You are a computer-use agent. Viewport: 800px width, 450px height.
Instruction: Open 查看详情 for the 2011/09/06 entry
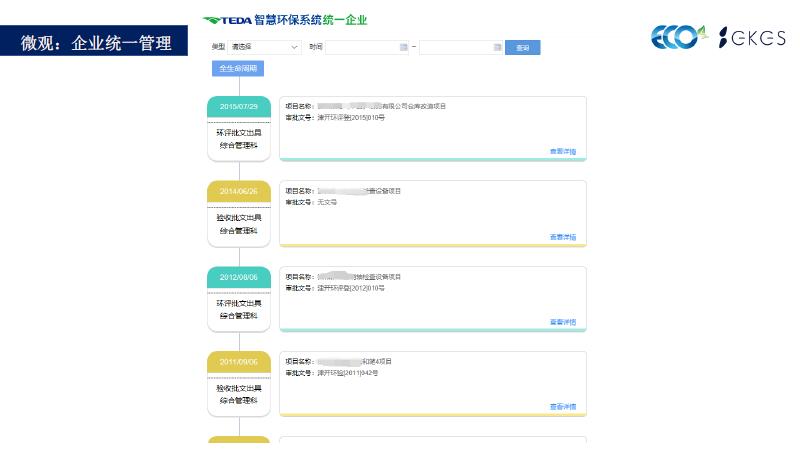pos(562,407)
